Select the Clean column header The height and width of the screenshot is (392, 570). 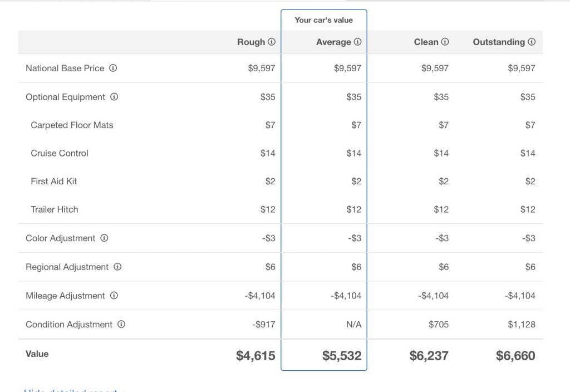click(426, 42)
